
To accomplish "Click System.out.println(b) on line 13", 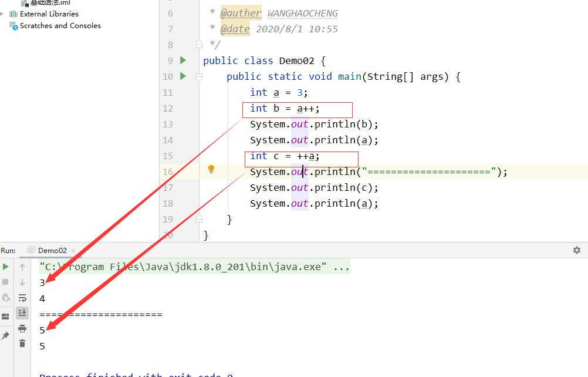I will [x=315, y=124].
